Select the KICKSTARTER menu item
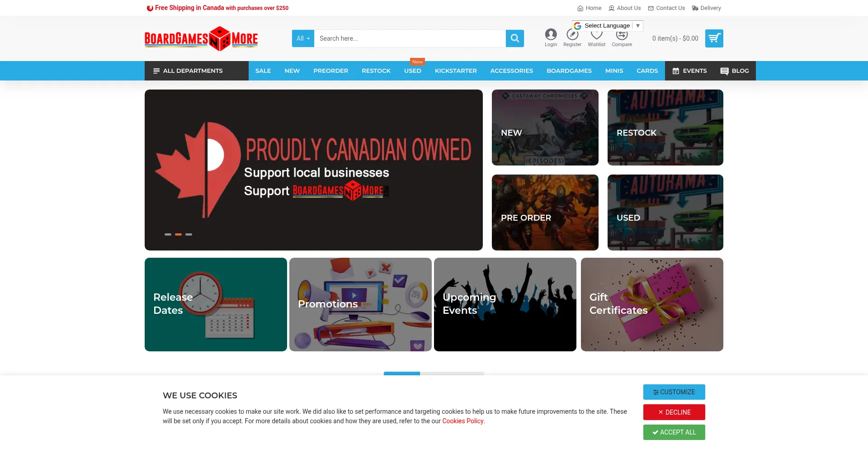The image size is (868, 449). point(456,71)
